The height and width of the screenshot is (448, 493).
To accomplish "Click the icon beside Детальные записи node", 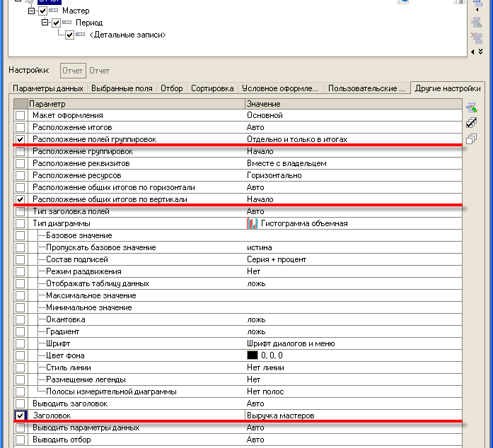I will [x=81, y=35].
